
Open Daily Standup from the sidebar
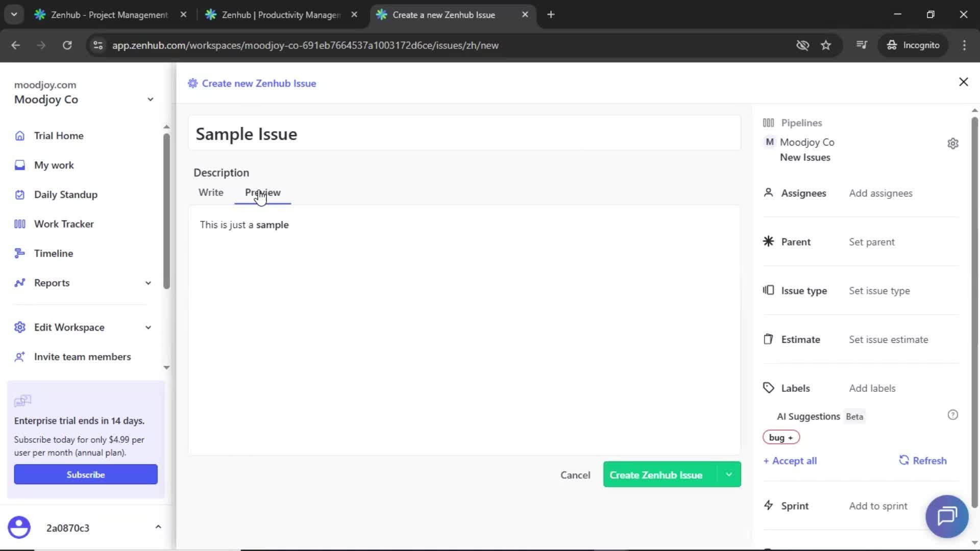(x=19, y=194)
